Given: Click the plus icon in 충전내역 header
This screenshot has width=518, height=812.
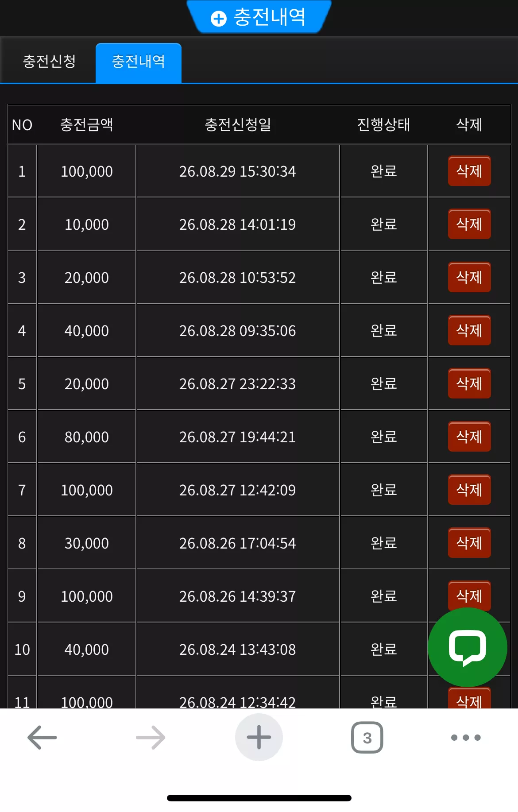Looking at the screenshot, I should (x=219, y=19).
